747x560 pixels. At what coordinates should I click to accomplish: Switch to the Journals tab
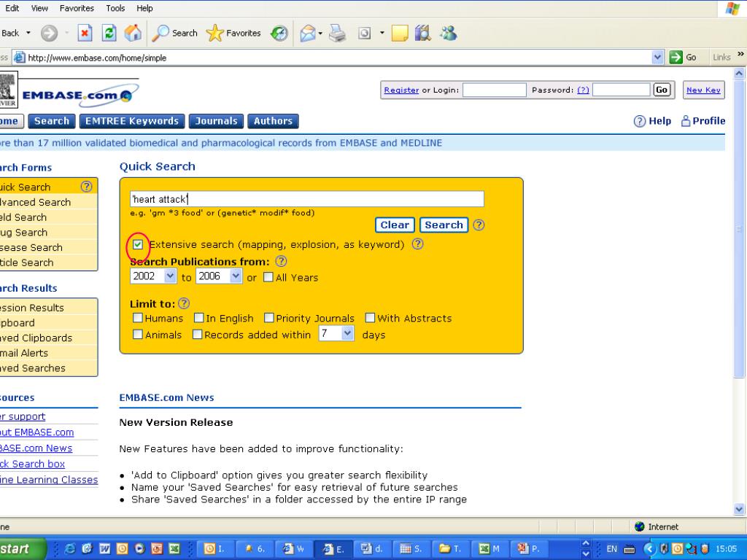[216, 121]
